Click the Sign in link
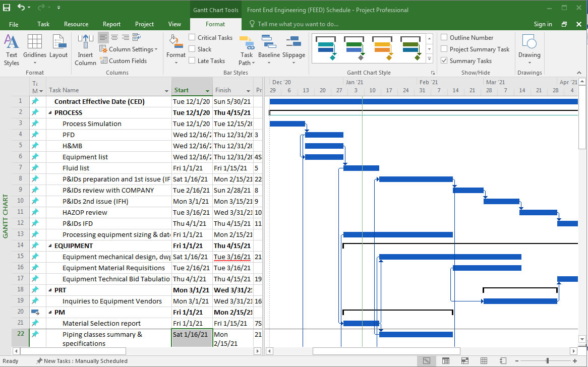This screenshot has width=588, height=367. [x=543, y=24]
